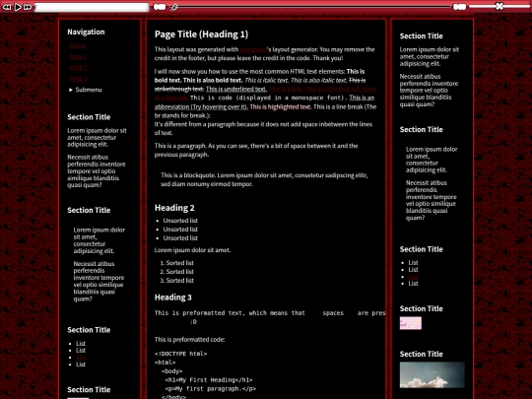Click the seek bar music-note handle
The image size is (532, 399).
pyautogui.click(x=173, y=7)
